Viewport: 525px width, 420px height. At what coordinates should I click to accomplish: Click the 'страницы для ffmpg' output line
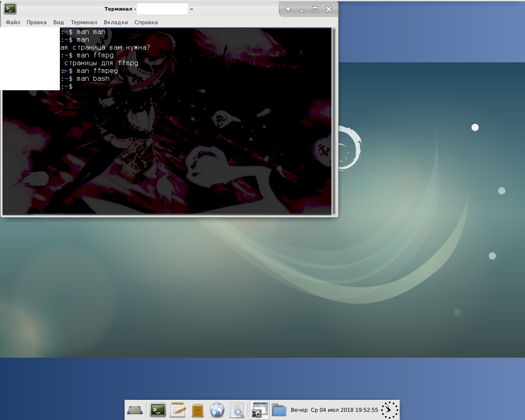(x=101, y=63)
